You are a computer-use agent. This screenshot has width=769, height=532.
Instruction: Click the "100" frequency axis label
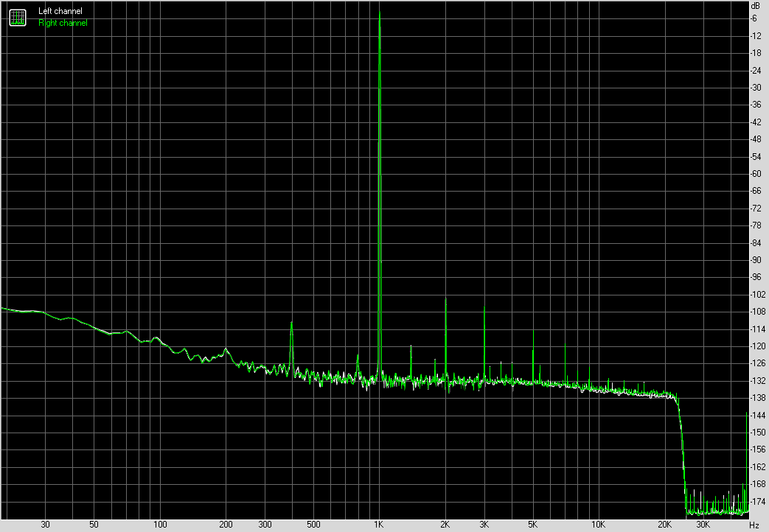[x=160, y=525]
